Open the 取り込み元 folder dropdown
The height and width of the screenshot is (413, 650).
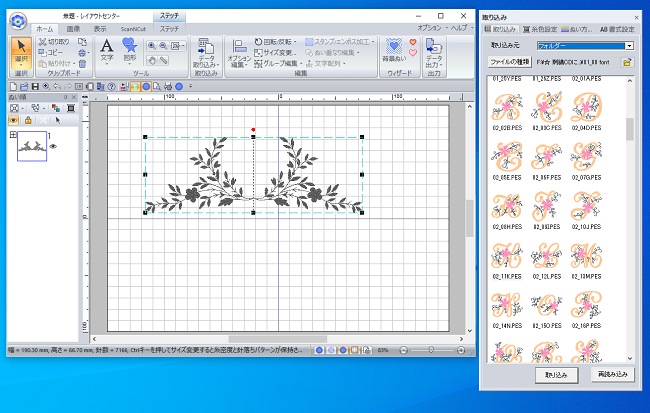click(x=630, y=45)
